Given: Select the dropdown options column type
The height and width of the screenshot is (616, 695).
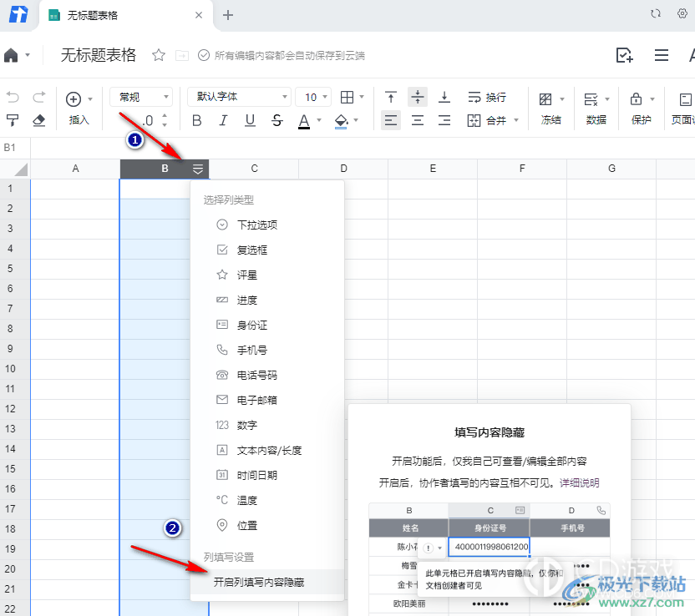Looking at the screenshot, I should pos(256,225).
